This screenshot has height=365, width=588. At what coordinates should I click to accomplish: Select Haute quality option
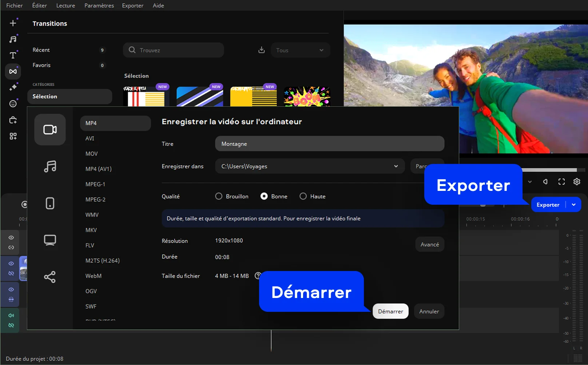point(303,196)
